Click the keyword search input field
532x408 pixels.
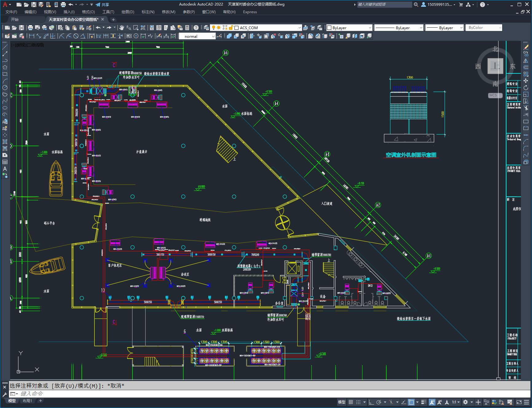click(384, 5)
